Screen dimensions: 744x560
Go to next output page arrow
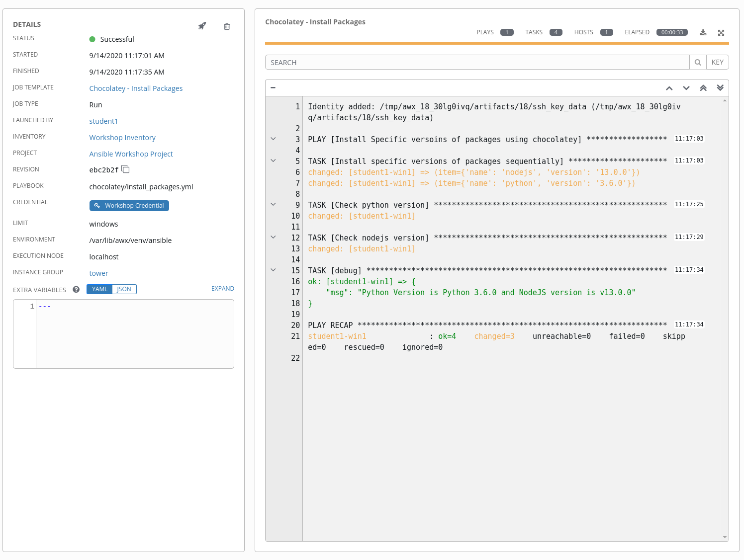coord(686,88)
